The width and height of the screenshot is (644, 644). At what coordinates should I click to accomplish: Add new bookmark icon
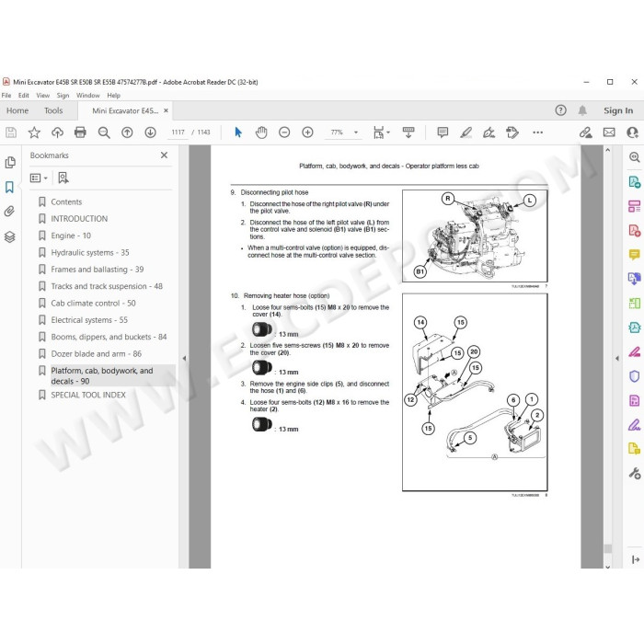[63, 178]
